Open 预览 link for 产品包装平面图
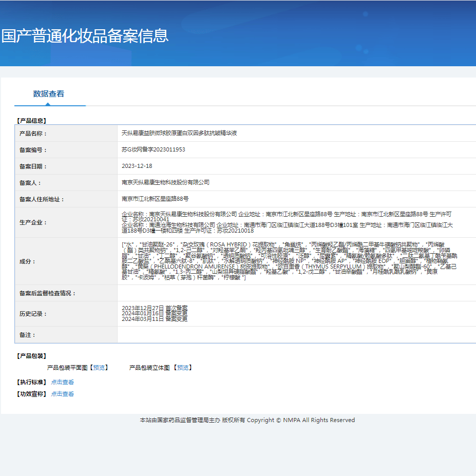Image resolution: width=476 pixels, height=476 pixels. coord(99,368)
